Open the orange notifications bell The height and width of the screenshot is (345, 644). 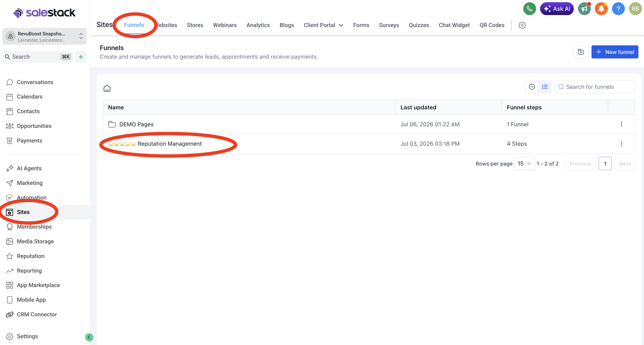(x=601, y=9)
